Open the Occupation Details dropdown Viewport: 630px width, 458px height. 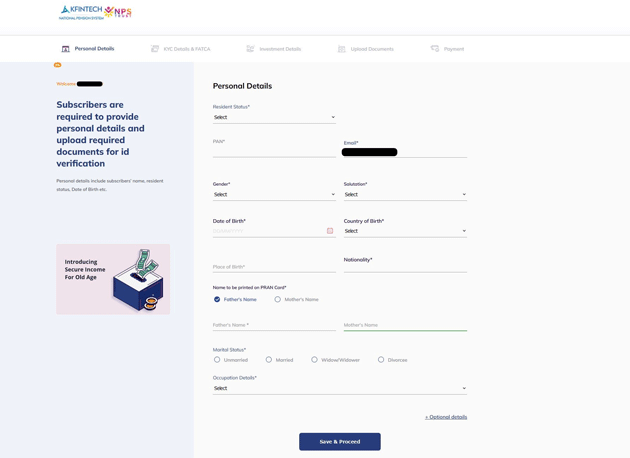[x=339, y=388]
